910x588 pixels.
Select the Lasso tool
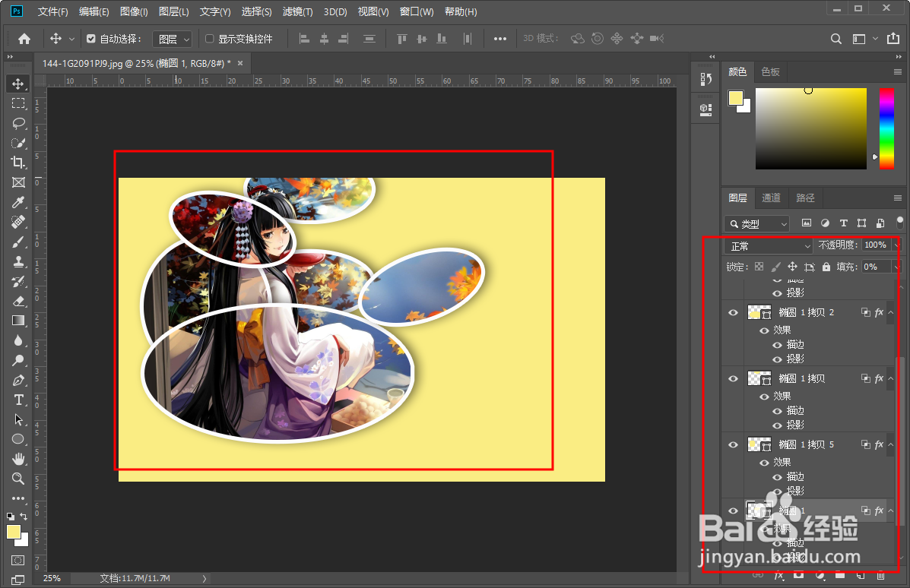click(x=18, y=124)
